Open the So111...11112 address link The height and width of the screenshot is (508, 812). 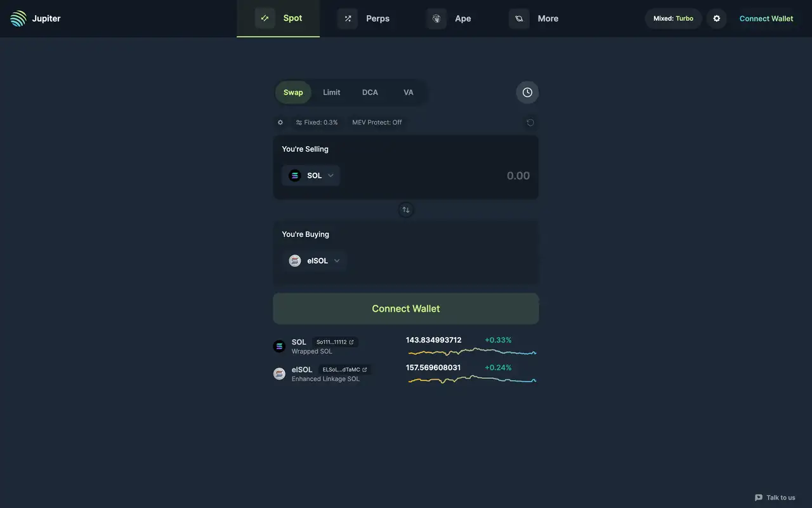pyautogui.click(x=335, y=342)
